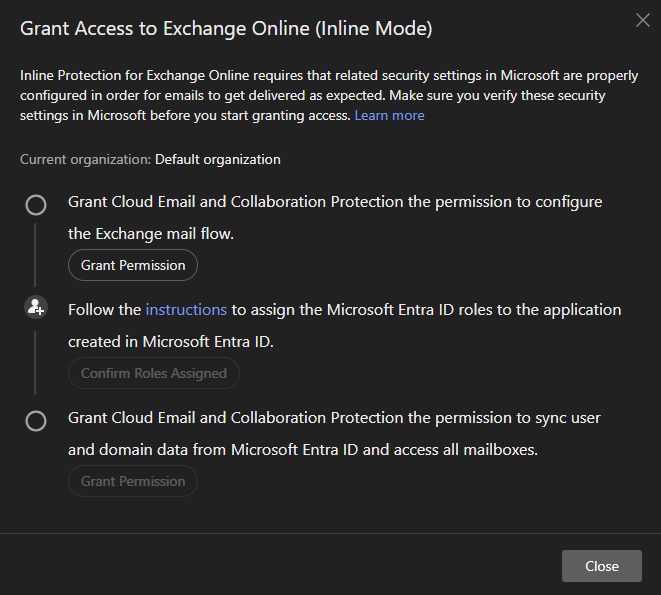Click Grant Permission under the mailbox sync step
The width and height of the screenshot is (661, 595).
pos(133,481)
